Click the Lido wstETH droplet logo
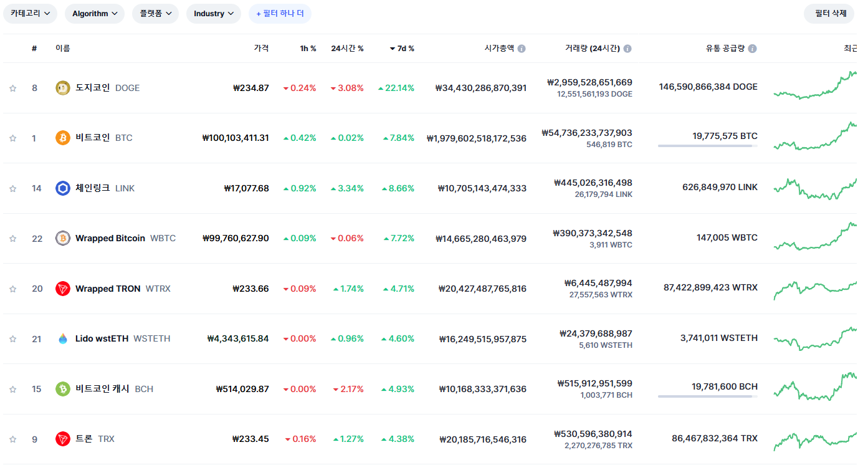Image resolution: width=868 pixels, height=470 pixels. click(63, 338)
